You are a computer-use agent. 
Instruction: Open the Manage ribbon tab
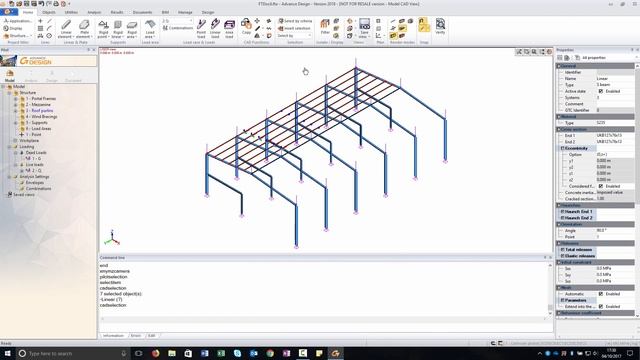point(185,12)
